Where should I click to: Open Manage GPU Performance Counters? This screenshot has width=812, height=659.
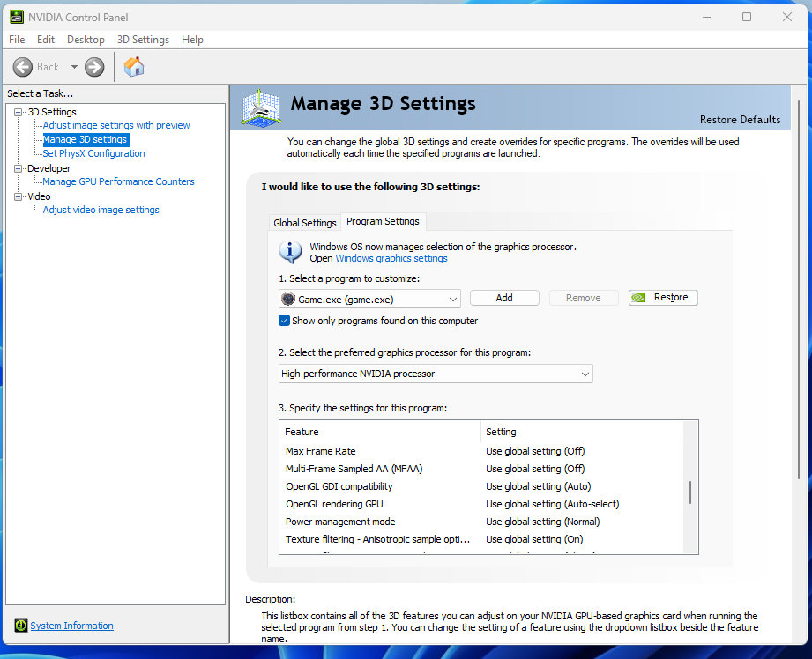pos(119,181)
